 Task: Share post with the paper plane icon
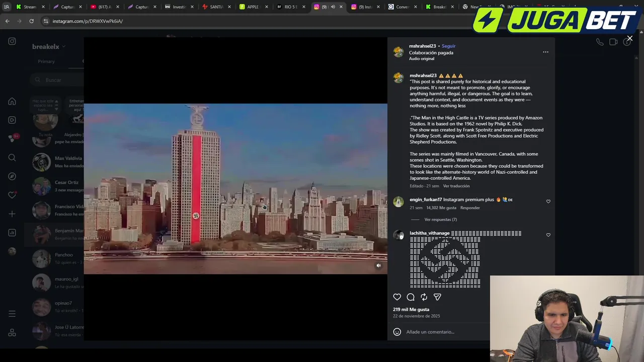pos(437,297)
